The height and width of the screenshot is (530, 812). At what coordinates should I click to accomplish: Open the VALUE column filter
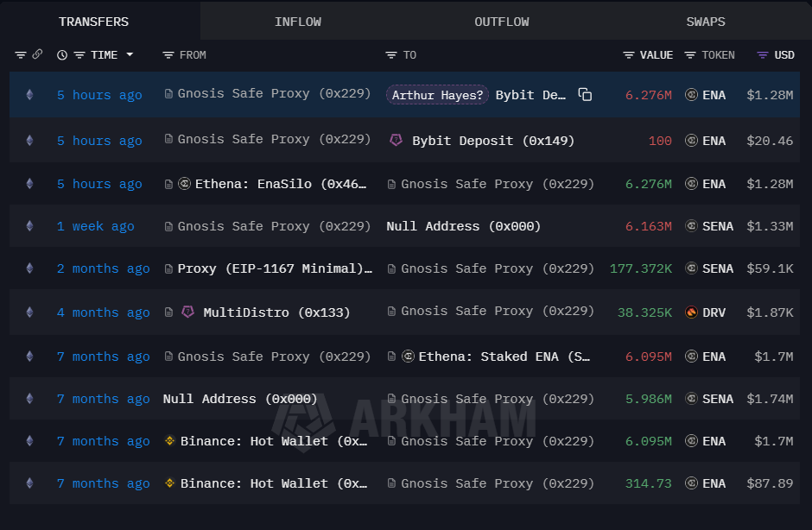point(628,55)
